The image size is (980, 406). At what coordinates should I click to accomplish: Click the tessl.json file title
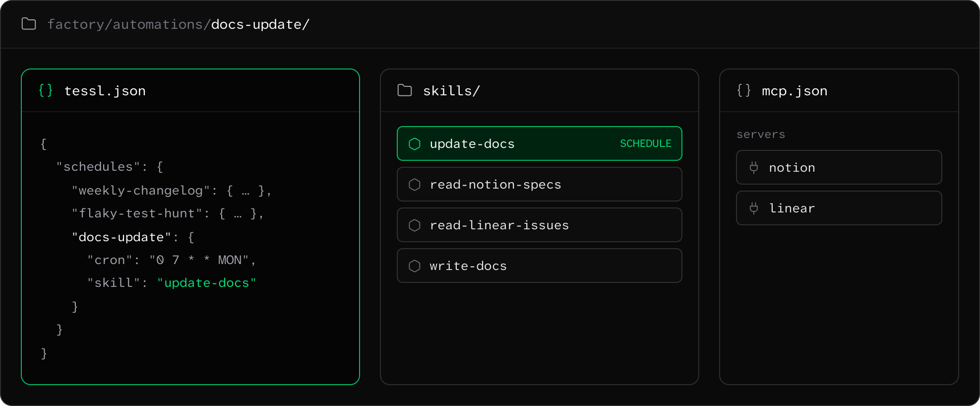tap(105, 91)
